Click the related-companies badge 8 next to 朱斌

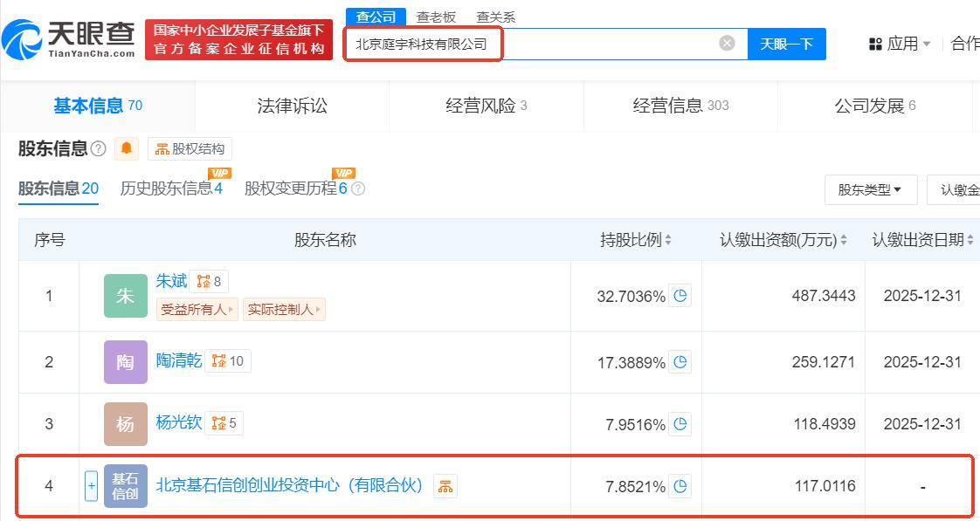[x=209, y=282]
